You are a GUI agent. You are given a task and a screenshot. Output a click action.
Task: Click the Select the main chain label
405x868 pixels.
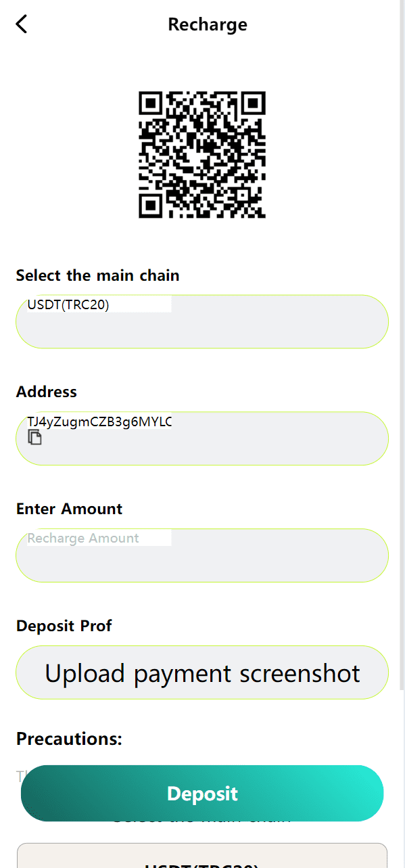click(98, 275)
